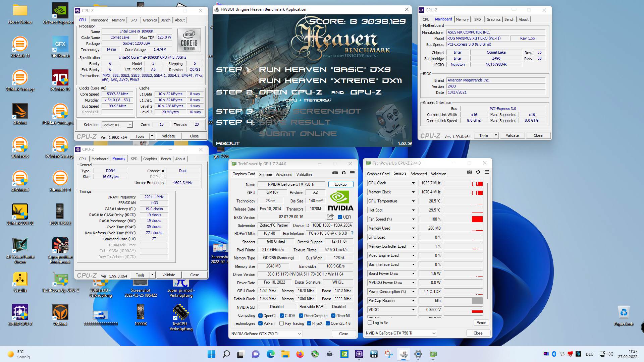This screenshot has height=362, width=644.
Task: Click Fan Speed red sensor graph bar
Action: [477, 219]
